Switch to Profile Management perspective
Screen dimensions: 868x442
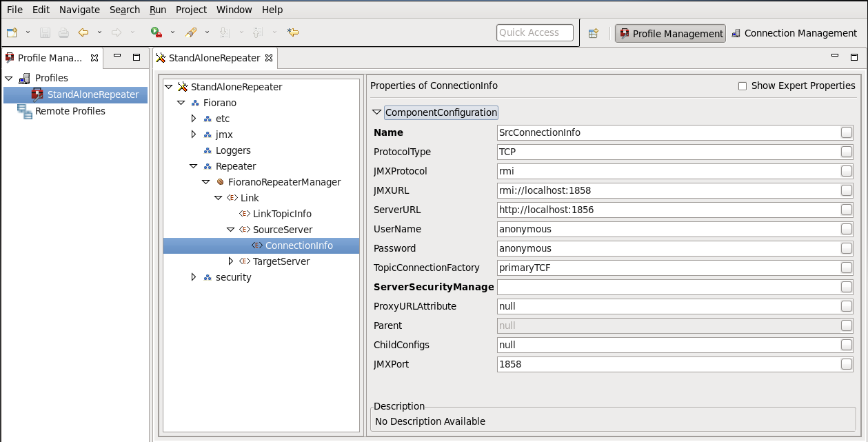pyautogui.click(x=670, y=33)
